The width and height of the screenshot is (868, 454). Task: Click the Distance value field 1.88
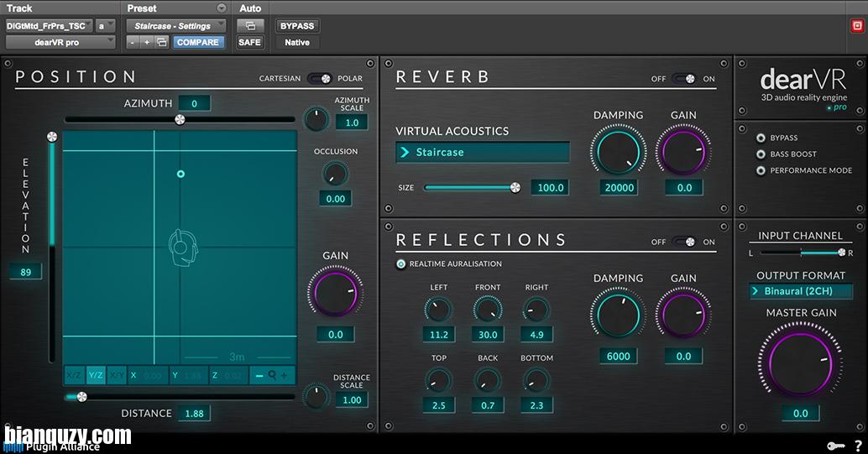tap(194, 414)
